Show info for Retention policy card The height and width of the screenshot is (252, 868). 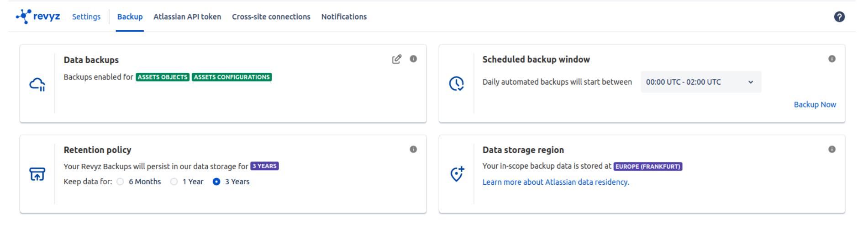(413, 150)
